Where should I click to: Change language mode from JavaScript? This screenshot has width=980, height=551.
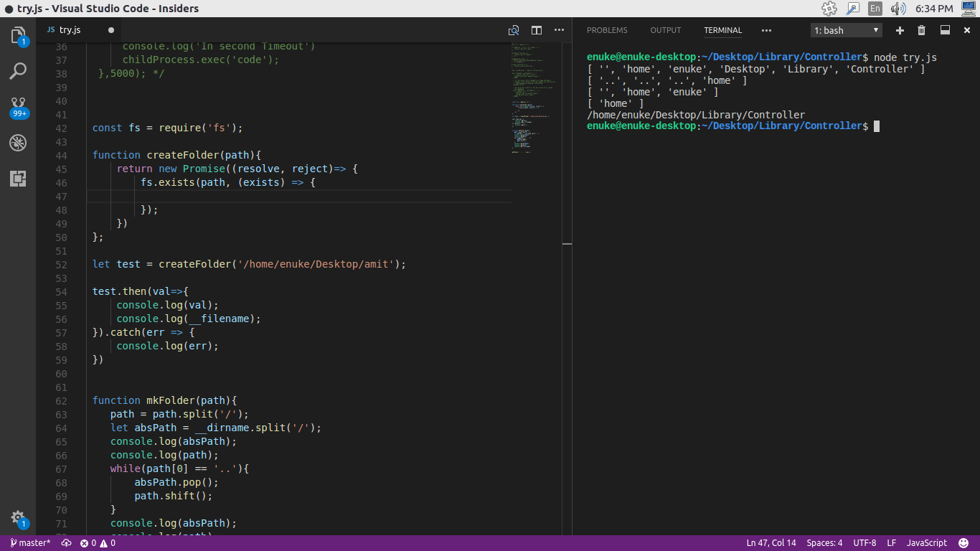[926, 543]
